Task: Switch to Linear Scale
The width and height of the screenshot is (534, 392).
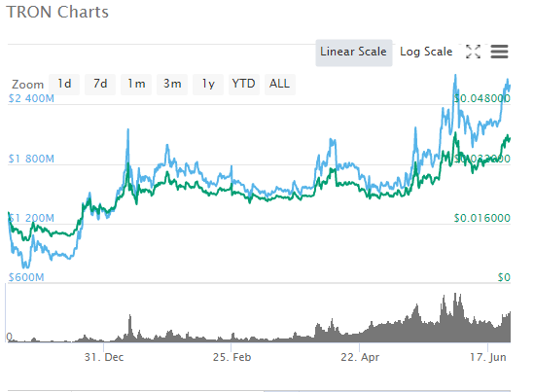Action: pyautogui.click(x=353, y=53)
